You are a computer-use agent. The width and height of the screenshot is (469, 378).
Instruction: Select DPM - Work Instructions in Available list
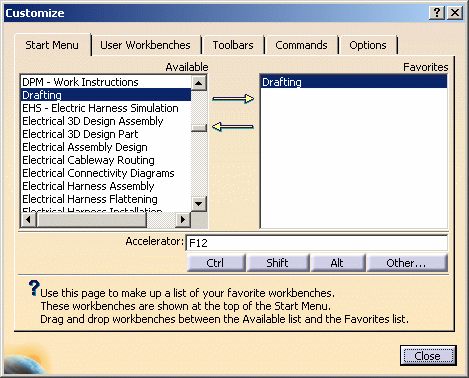click(106, 82)
